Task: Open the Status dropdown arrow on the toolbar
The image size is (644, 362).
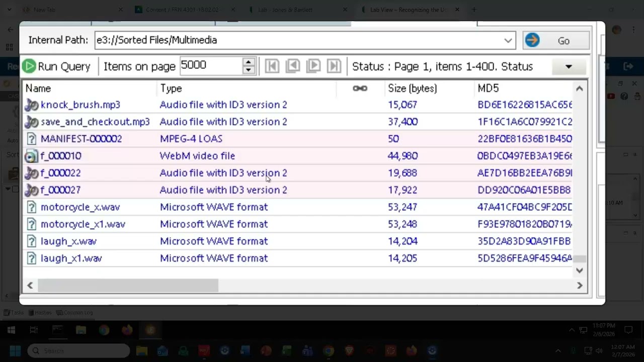Action: [x=569, y=66]
